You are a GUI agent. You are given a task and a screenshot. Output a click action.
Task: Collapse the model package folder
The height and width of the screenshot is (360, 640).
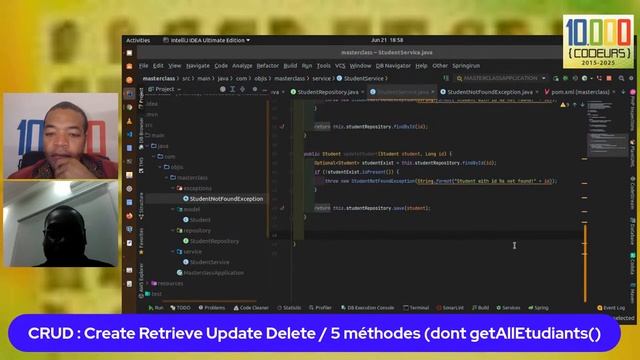tap(173, 209)
